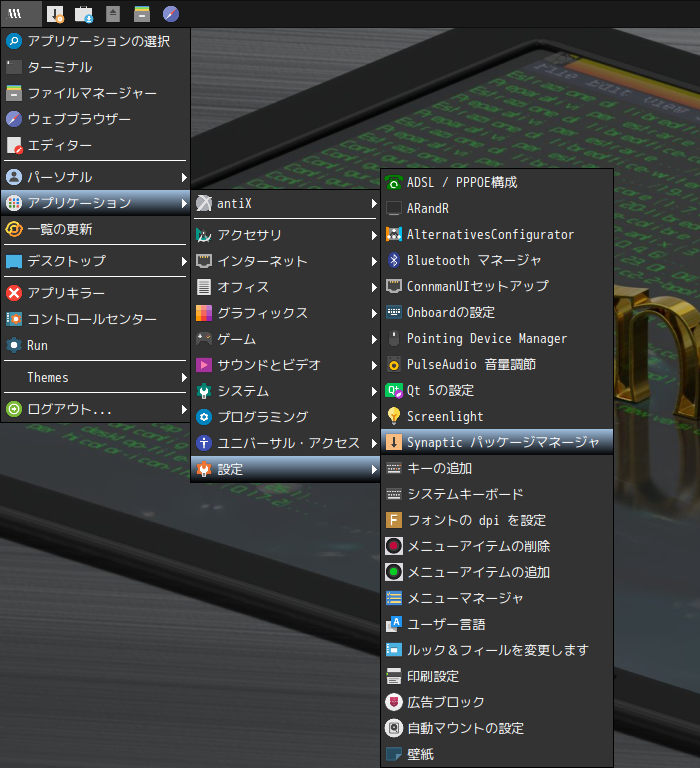Open ConnmanUIセットアップ

[x=497, y=286]
